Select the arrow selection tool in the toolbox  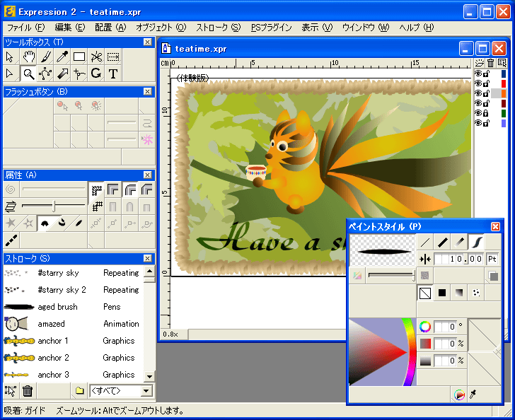point(10,57)
